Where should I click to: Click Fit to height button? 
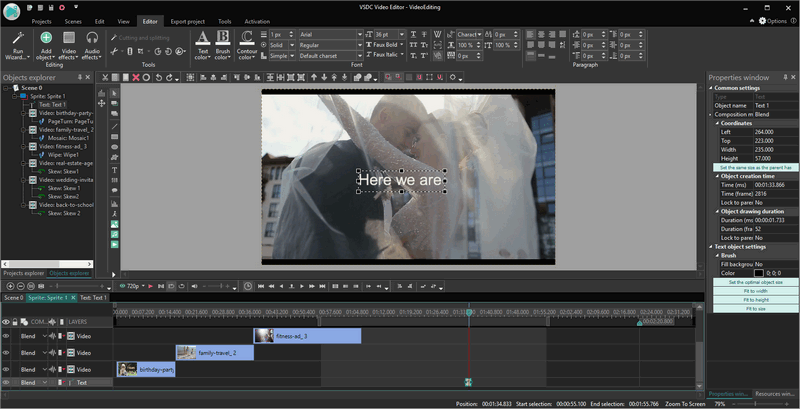[x=756, y=300]
